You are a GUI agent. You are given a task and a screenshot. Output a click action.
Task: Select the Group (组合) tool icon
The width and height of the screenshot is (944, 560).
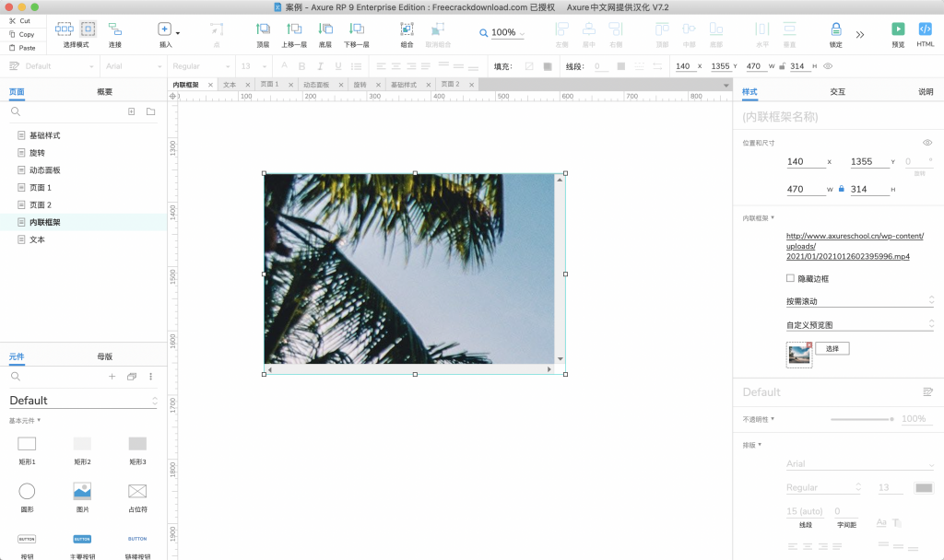[x=407, y=29]
